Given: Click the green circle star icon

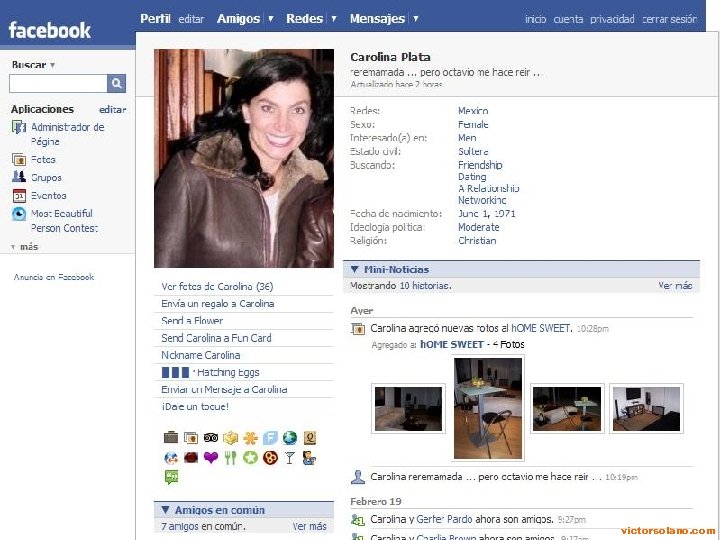Looking at the screenshot, I should pos(250,457).
